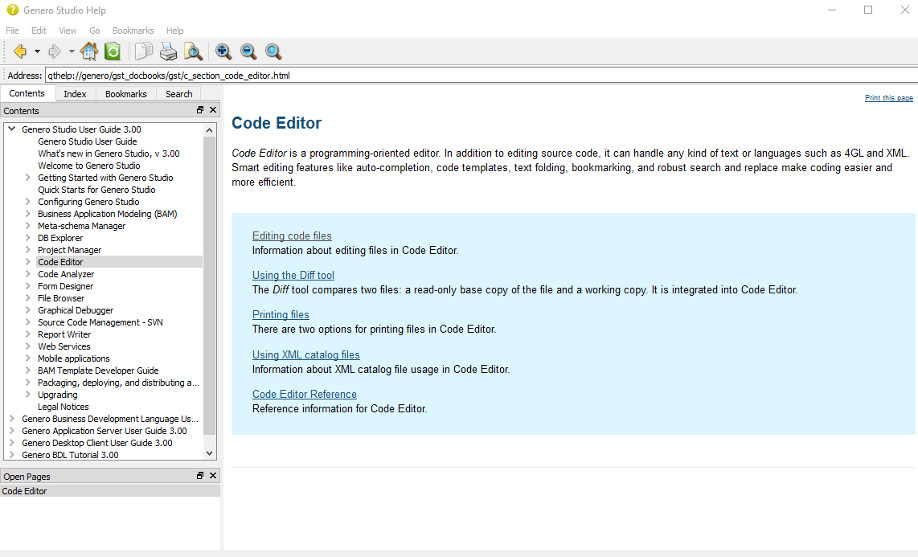Screen dimensions: 918x557
Task: Click the Forward arrow toolbar icon
Action: click(x=54, y=52)
